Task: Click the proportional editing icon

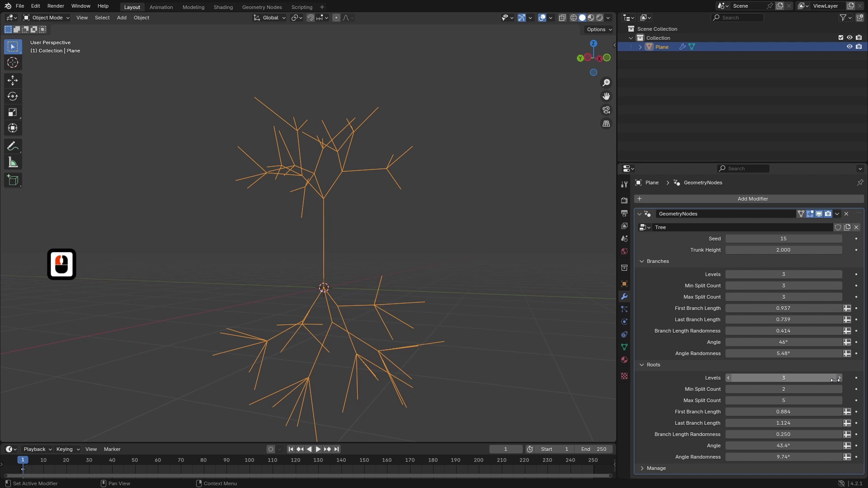Action: [x=336, y=18]
